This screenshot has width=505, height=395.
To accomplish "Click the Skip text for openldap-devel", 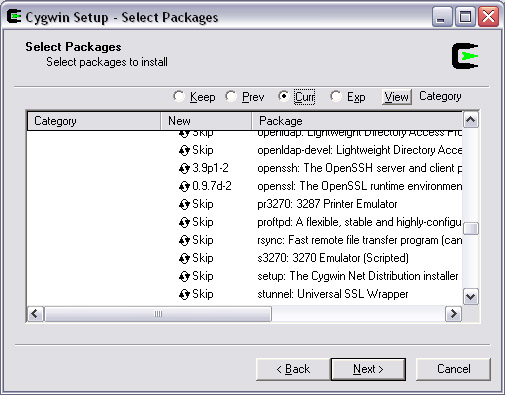I will [x=203, y=150].
